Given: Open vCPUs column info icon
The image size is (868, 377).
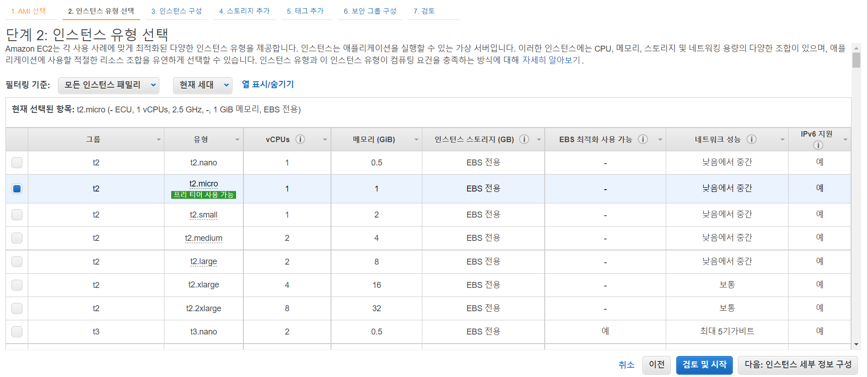Looking at the screenshot, I should pos(300,139).
